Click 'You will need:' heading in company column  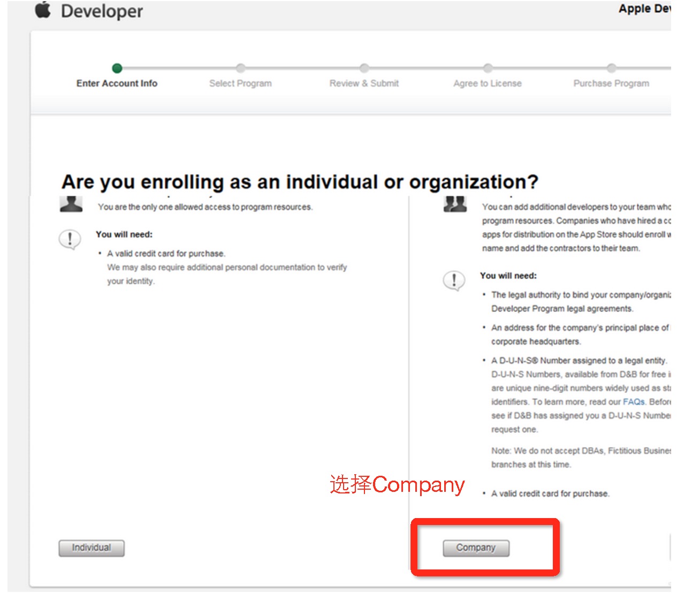pyautogui.click(x=508, y=276)
